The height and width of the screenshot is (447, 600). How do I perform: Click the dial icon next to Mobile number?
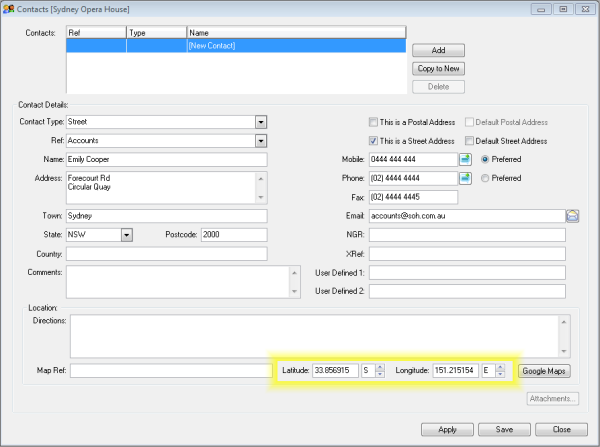pos(465,159)
